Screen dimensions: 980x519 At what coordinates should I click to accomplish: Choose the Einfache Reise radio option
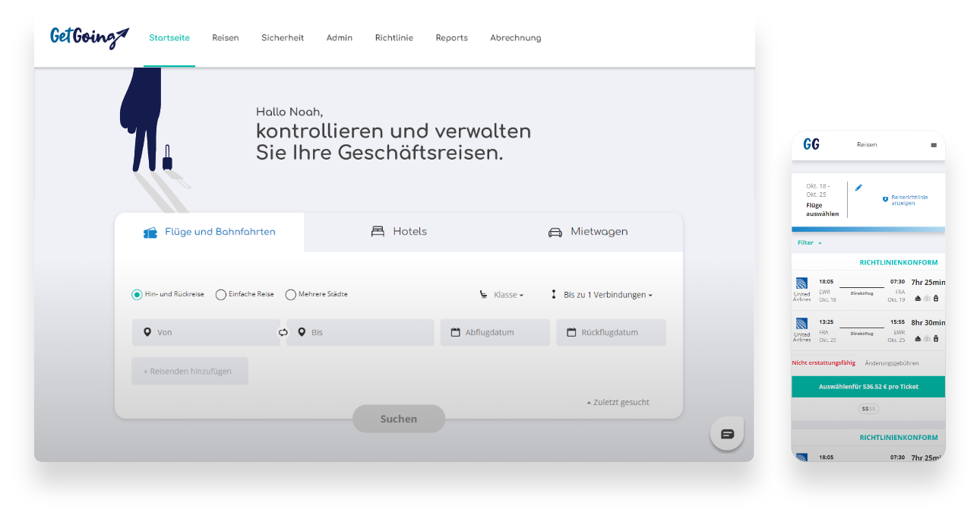(x=221, y=295)
